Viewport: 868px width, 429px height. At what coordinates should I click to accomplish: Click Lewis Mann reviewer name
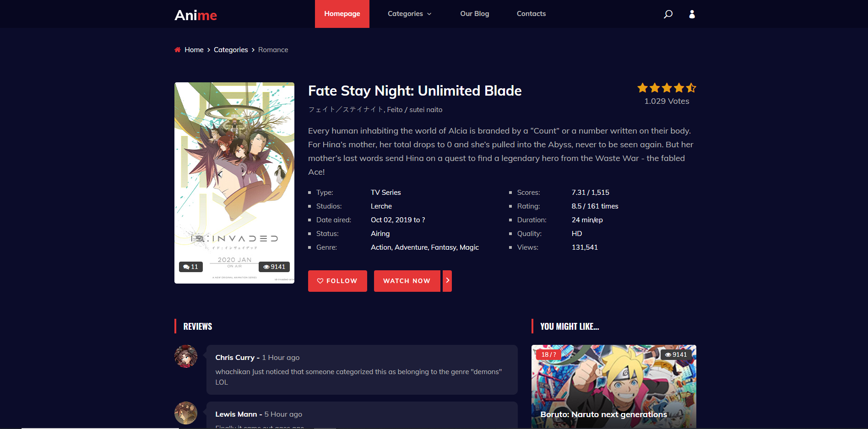click(236, 414)
